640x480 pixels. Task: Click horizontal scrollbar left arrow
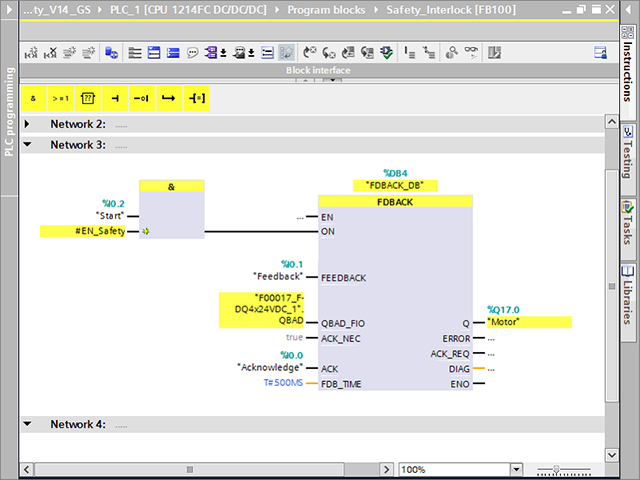pyautogui.click(x=27, y=469)
